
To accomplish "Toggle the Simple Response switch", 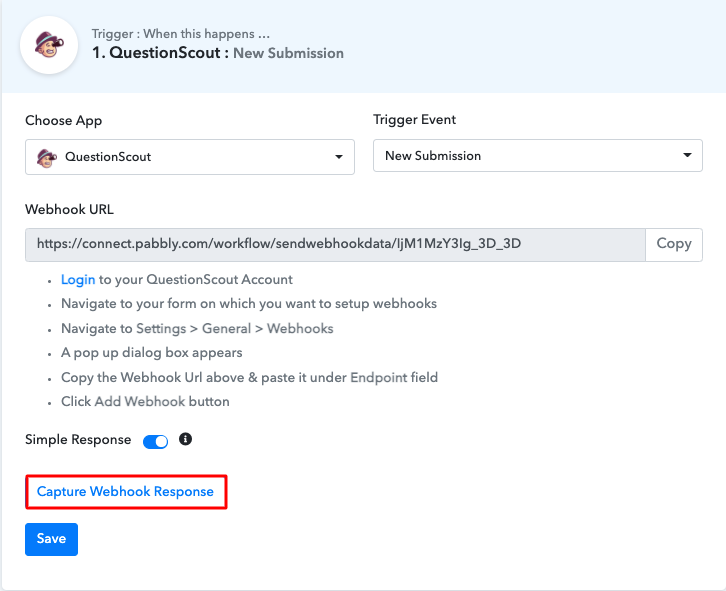I will (155, 441).
